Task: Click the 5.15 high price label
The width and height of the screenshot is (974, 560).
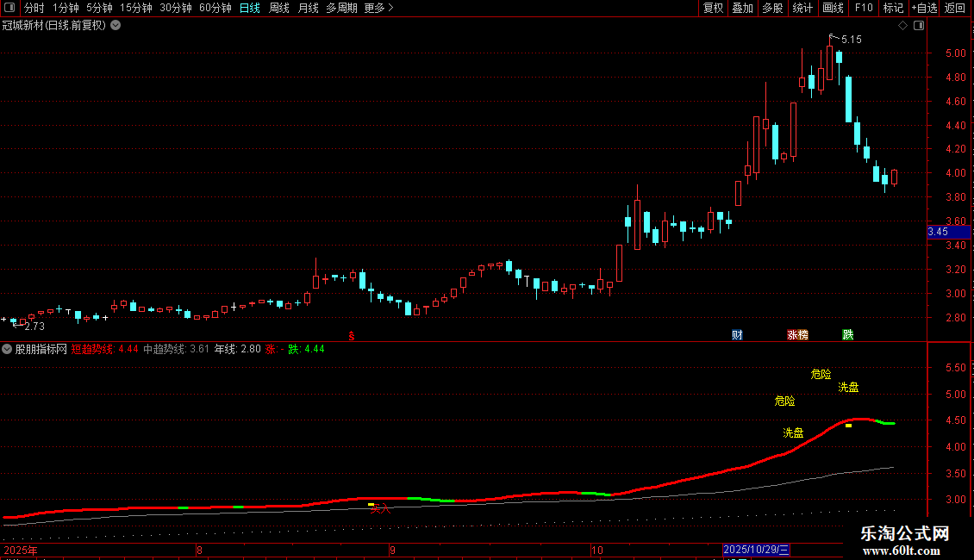Action: coord(852,40)
